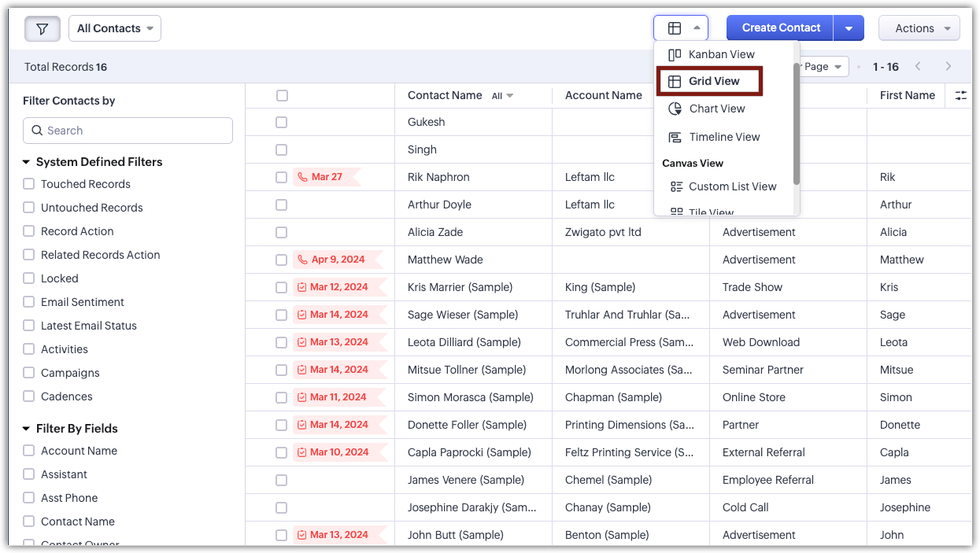The width and height of the screenshot is (980, 553).
Task: Click the Mar 12, 2024 task tag
Action: click(339, 287)
